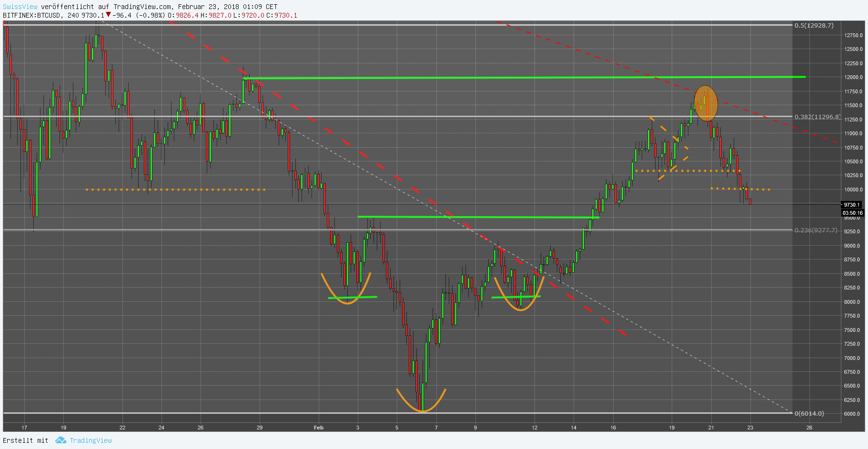The image size is (868, 449).
Task: Click the TradingView logo icon in the footer
Action: [61, 440]
